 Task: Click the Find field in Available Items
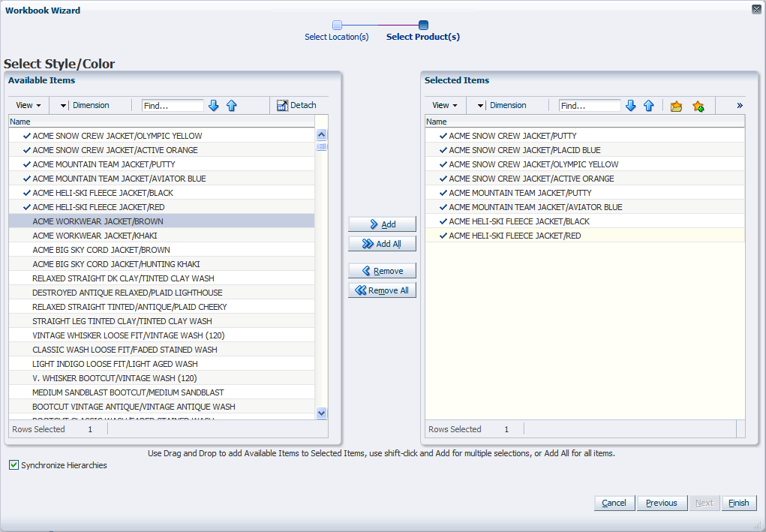(173, 106)
